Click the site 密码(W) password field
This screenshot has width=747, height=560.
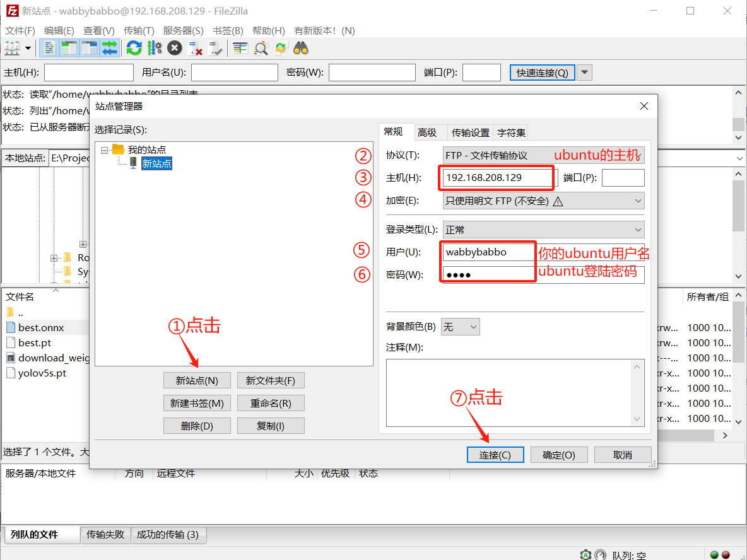(543, 275)
